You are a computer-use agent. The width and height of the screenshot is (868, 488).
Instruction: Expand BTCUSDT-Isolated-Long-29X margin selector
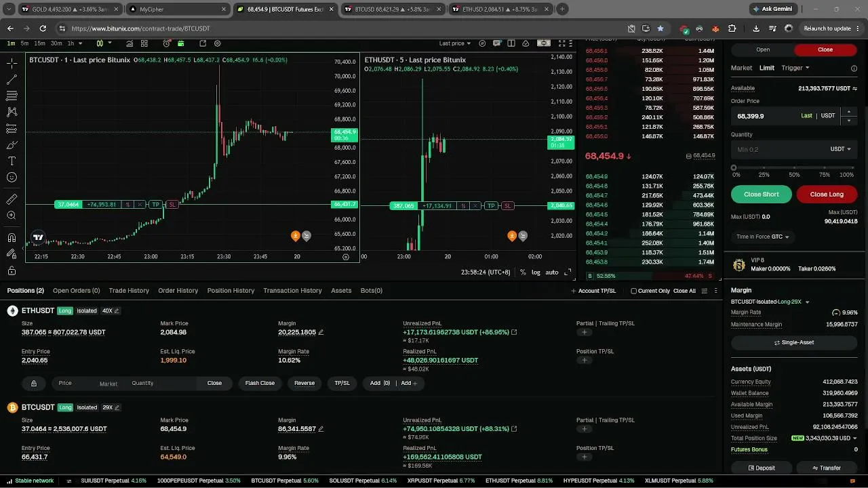[x=770, y=302]
